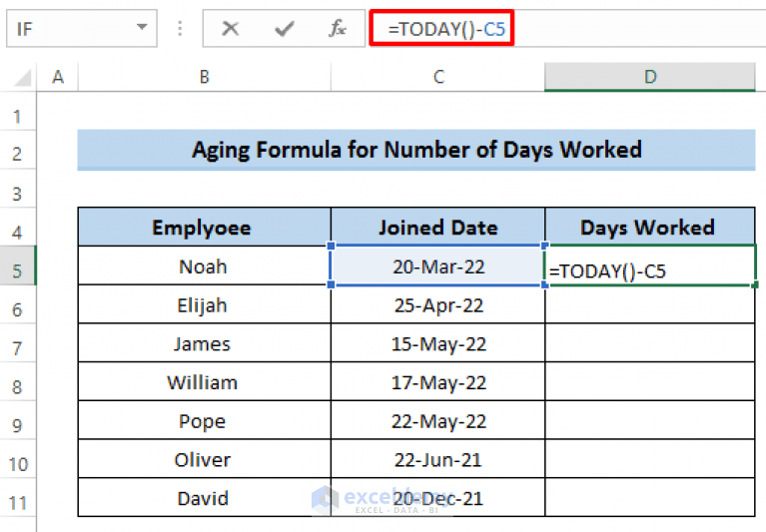Select the cell containing David

[204, 498]
